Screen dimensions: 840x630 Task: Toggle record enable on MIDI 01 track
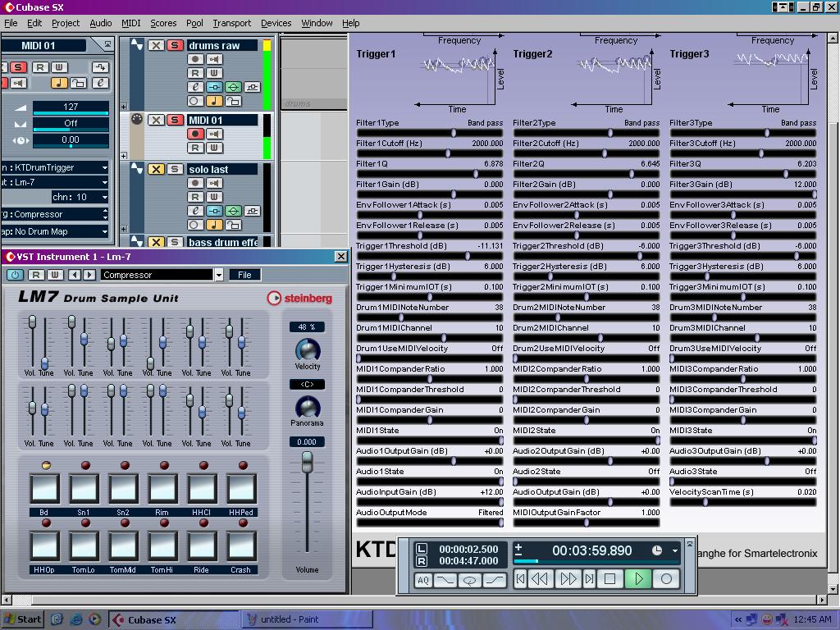[x=195, y=134]
